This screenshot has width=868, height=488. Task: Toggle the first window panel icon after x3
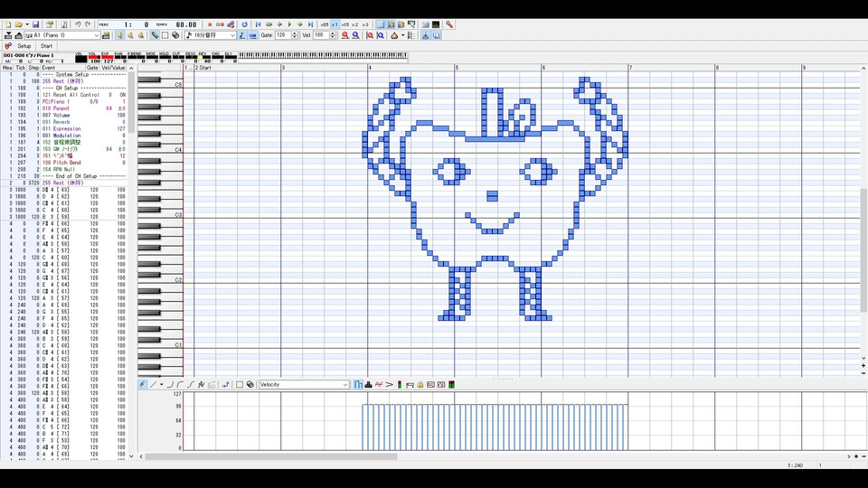pyautogui.click(x=381, y=24)
